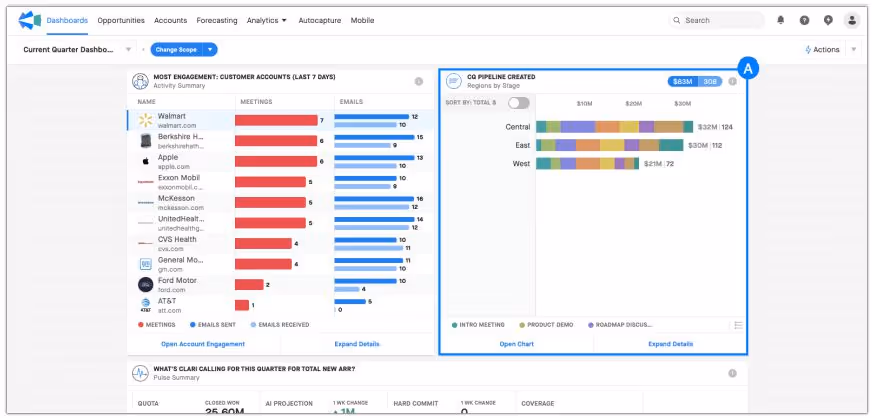This screenshot has width=872, height=418.
Task: Click into the Search field
Action: [x=717, y=20]
